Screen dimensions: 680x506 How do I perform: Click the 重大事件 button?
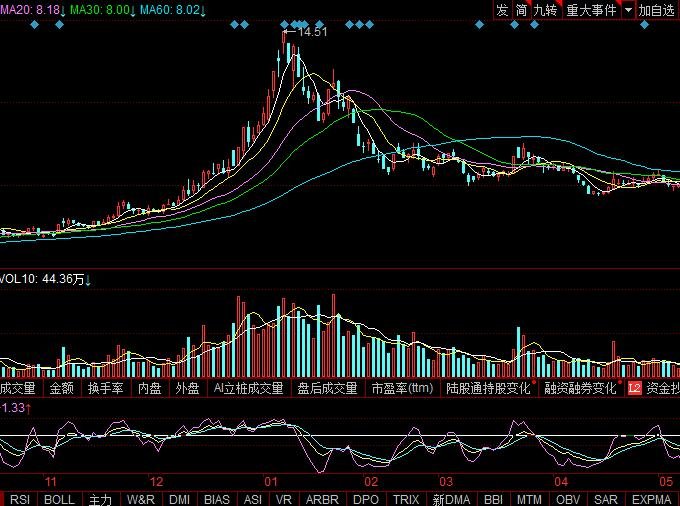point(592,10)
